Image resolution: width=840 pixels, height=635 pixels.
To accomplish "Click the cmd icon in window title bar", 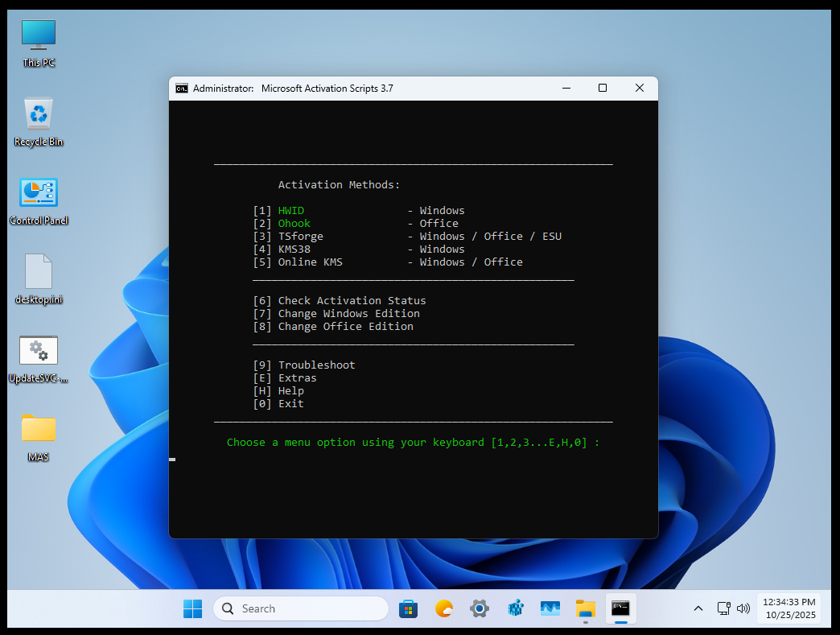I will pos(182,89).
